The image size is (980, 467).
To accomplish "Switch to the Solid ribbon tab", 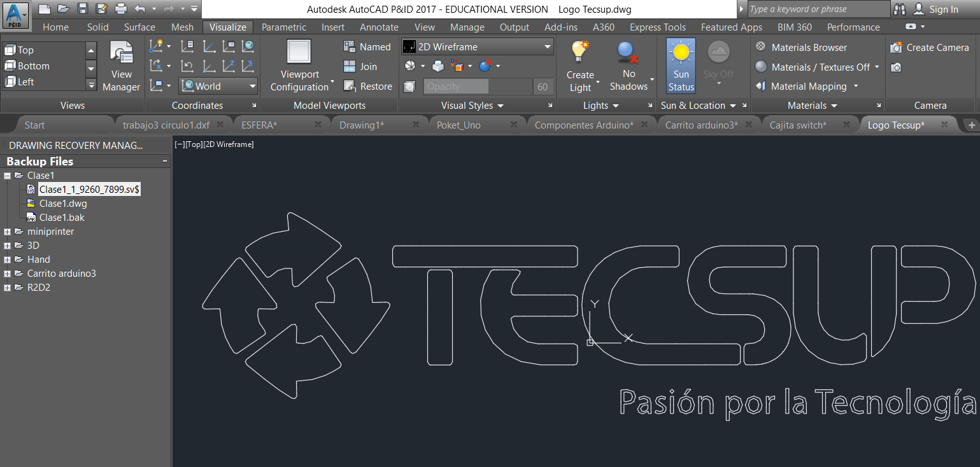I will tap(97, 27).
